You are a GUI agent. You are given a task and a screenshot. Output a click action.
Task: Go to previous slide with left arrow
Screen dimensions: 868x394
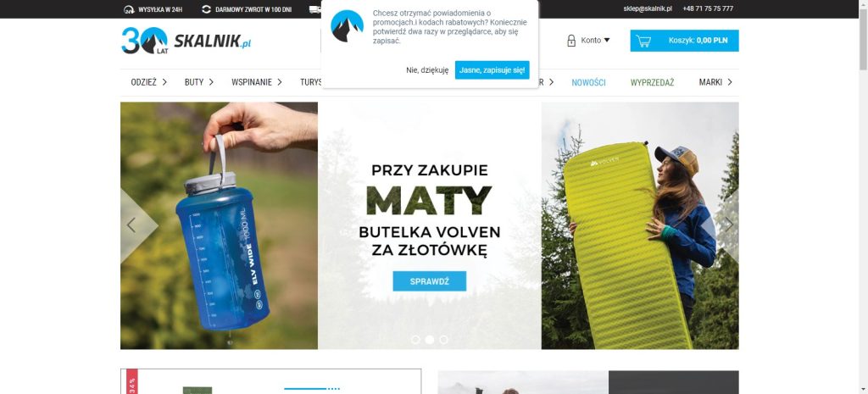(x=131, y=225)
